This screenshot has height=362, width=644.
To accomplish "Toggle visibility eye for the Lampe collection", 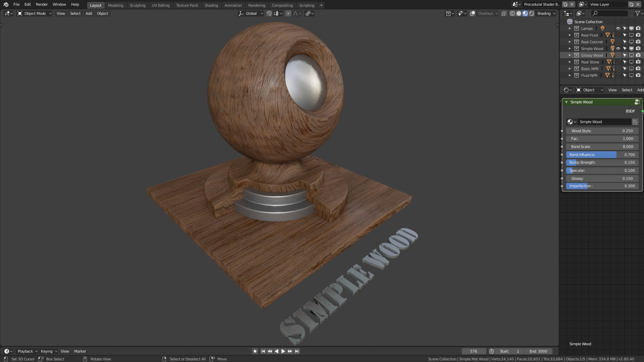I will click(x=618, y=28).
